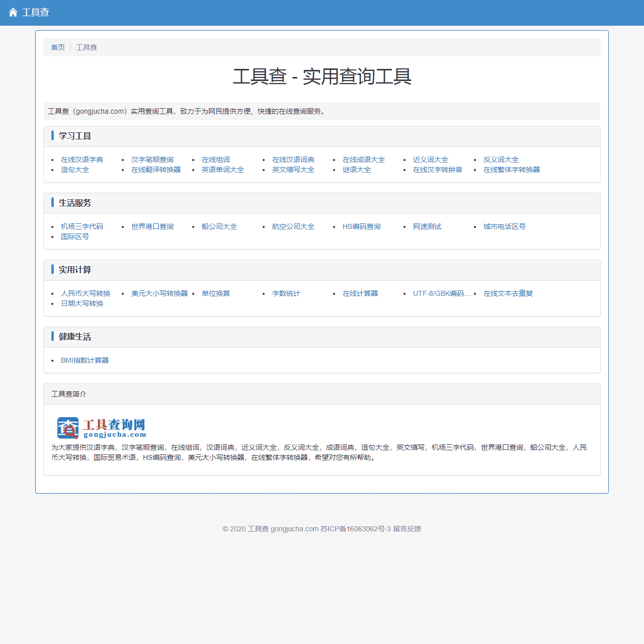644x644 pixels.
Task: Open 人民币大小写转换 tool
Action: click(x=86, y=293)
